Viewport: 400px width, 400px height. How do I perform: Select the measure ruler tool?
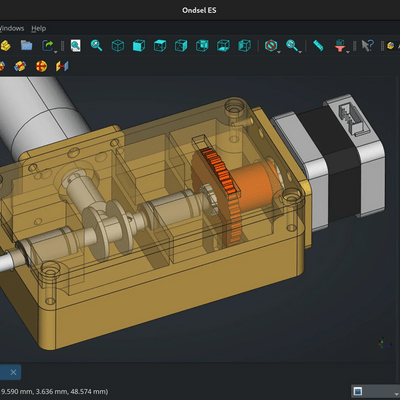click(318, 45)
